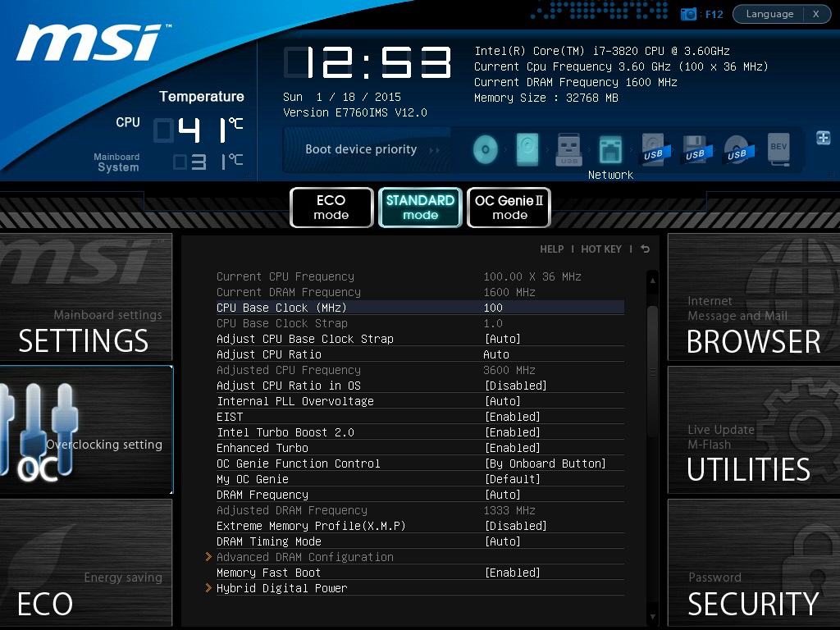Select CPU Base Clock (MHz) value field
This screenshot has height=630, width=840.
tap(420, 308)
